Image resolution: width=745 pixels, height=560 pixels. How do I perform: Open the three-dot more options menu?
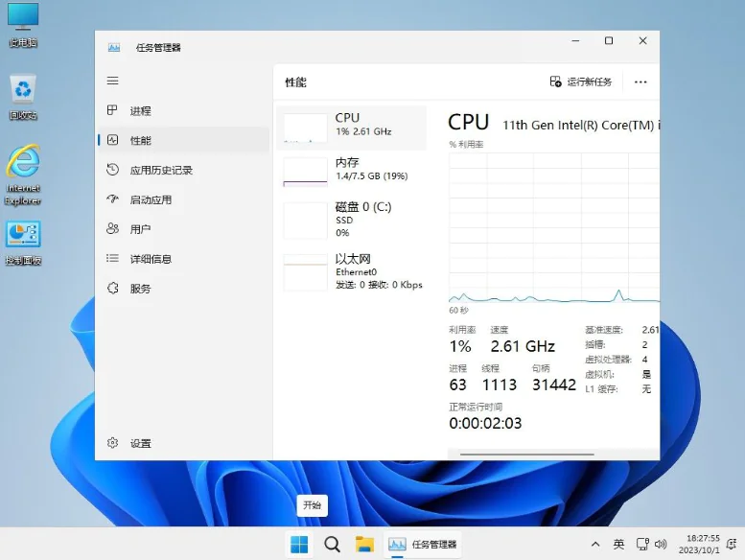pyautogui.click(x=640, y=82)
